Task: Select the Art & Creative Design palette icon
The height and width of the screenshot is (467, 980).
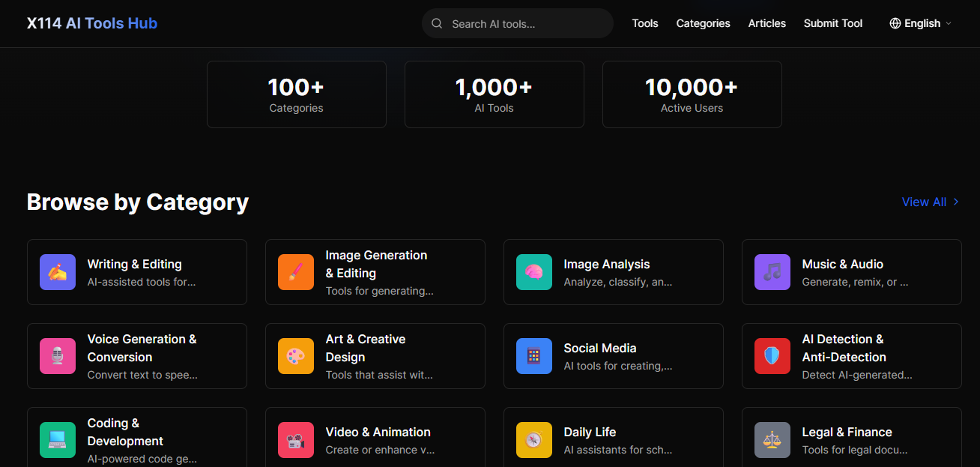Action: tap(296, 356)
